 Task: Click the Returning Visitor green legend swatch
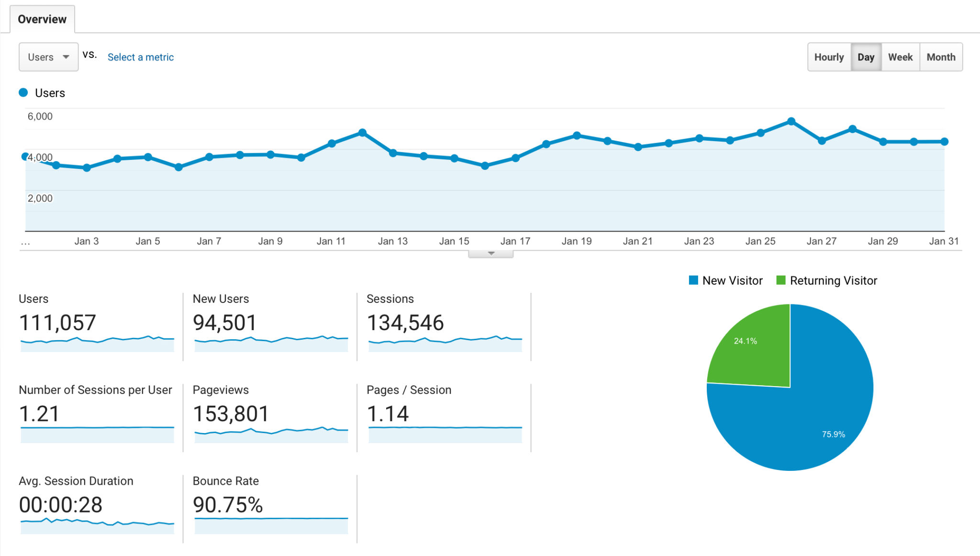pos(781,280)
